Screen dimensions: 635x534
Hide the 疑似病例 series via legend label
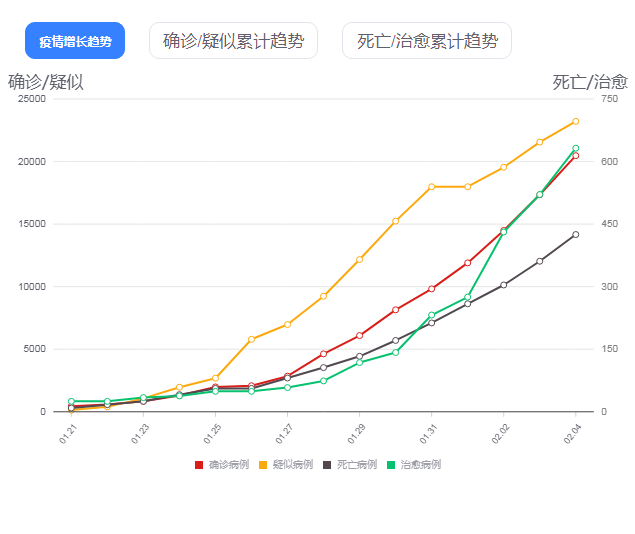(293, 464)
